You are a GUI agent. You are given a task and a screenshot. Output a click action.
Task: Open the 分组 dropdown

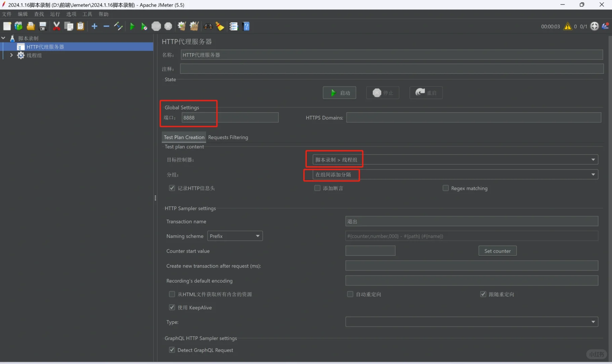click(x=455, y=175)
